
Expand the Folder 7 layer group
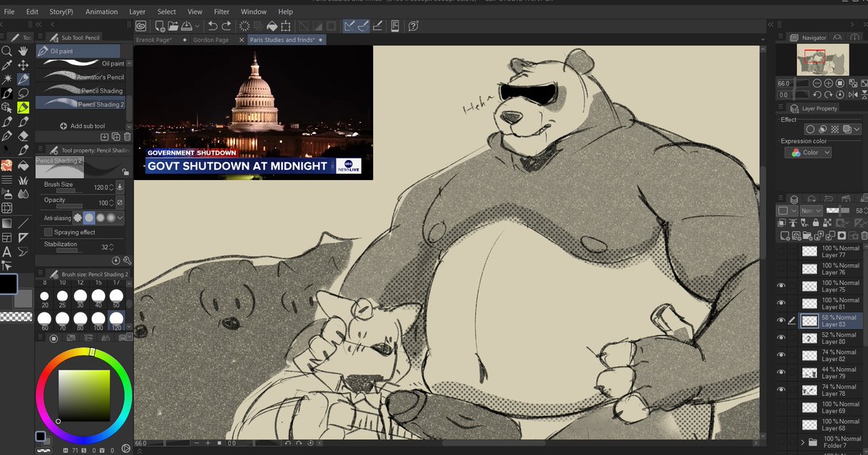tap(803, 442)
